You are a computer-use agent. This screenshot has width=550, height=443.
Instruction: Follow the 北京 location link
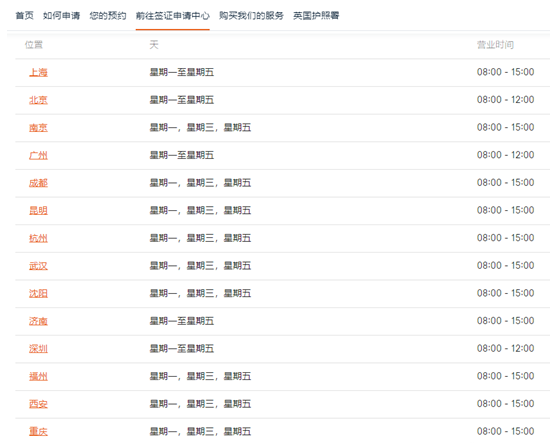(38, 100)
